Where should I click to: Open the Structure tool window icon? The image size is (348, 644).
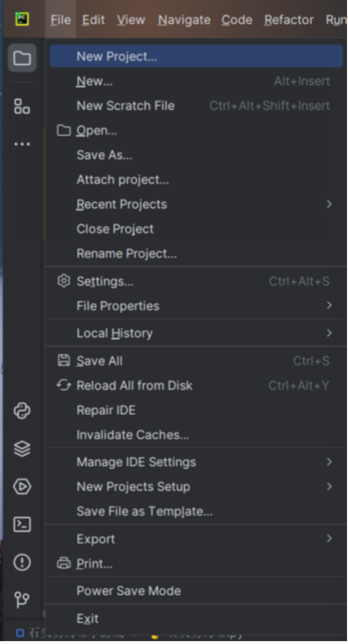[x=22, y=106]
